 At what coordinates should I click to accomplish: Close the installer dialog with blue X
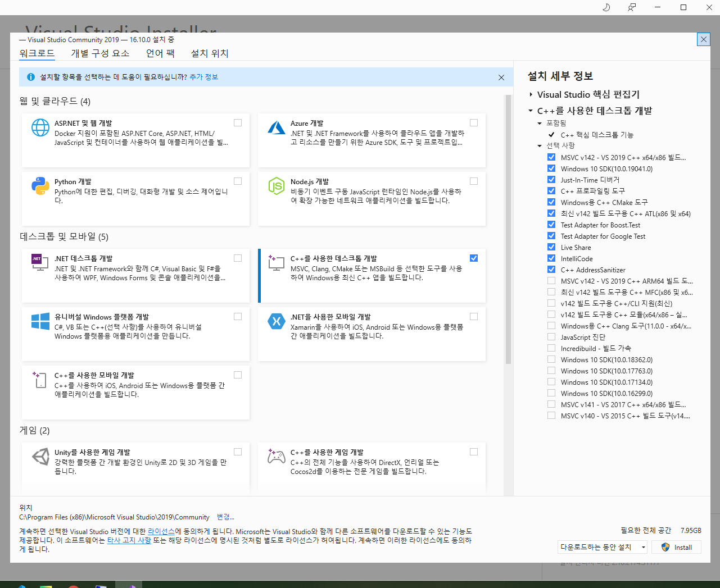[x=703, y=39]
